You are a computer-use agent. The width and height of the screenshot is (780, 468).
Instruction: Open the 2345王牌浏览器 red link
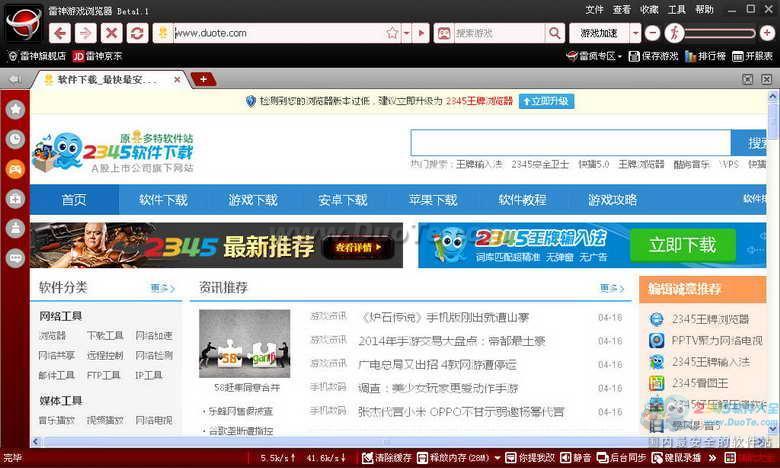coord(479,101)
